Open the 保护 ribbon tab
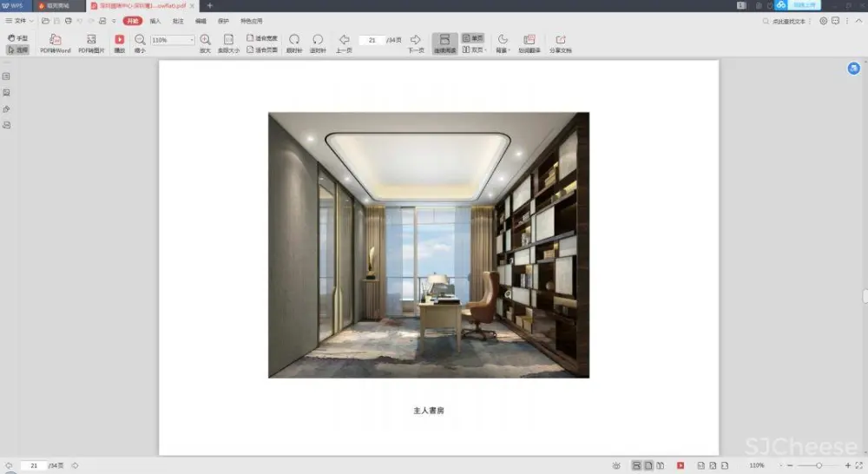 (224, 20)
